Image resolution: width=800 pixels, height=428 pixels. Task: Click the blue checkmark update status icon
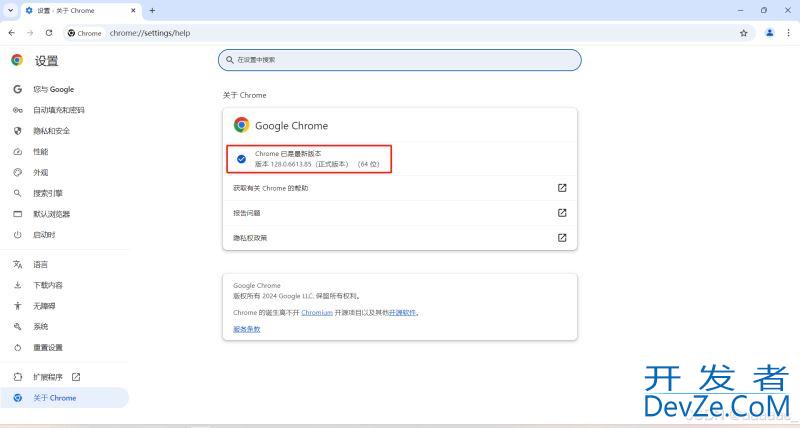[x=241, y=159]
